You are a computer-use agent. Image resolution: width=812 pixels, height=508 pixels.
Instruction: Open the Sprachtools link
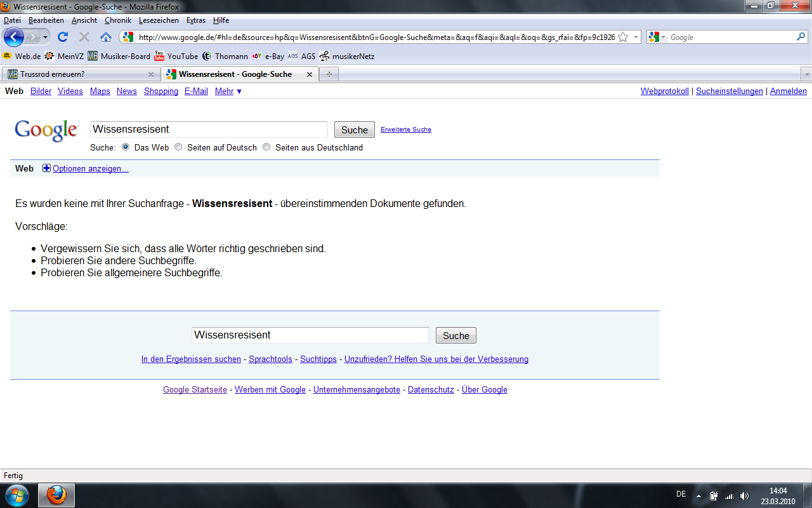[x=270, y=359]
